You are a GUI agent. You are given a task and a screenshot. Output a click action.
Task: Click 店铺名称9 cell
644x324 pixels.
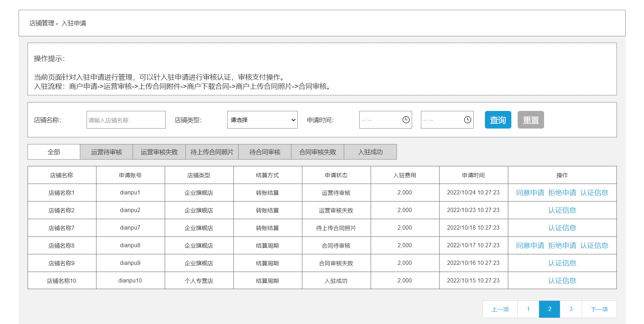tap(62, 263)
